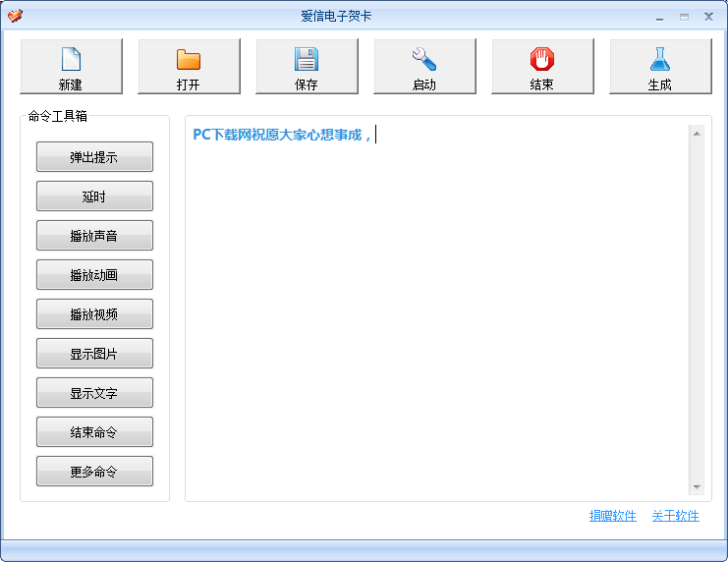728x562 pixels.
Task: Add a 延时 delay command
Action: 94,196
